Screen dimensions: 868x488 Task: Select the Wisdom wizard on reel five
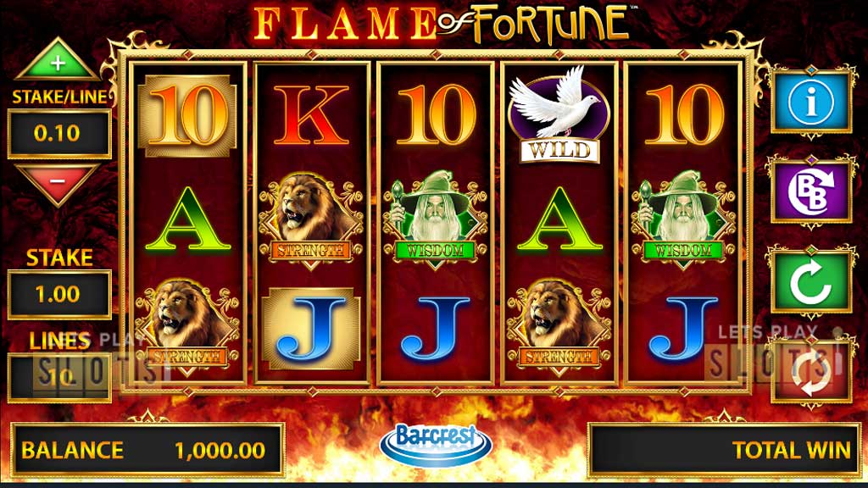683,219
